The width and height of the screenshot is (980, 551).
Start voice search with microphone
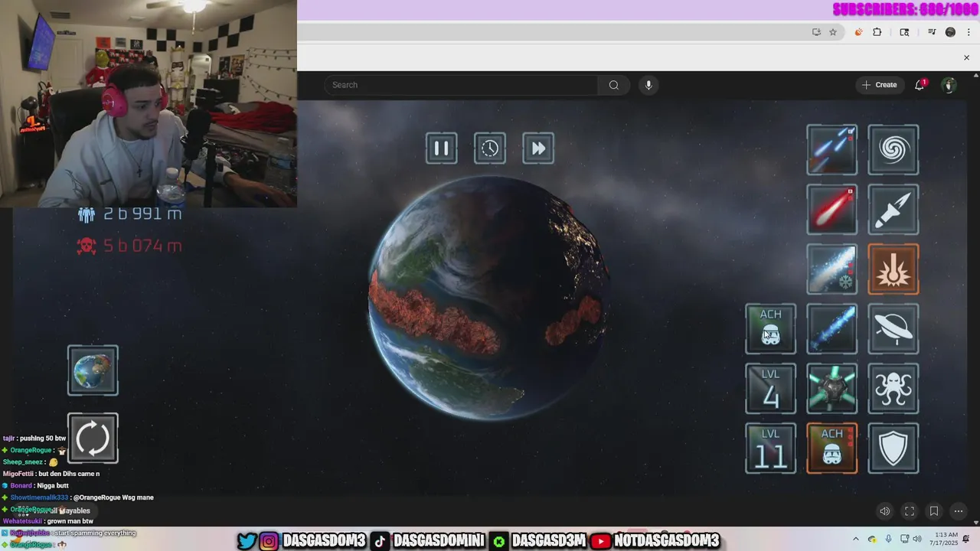tap(648, 85)
